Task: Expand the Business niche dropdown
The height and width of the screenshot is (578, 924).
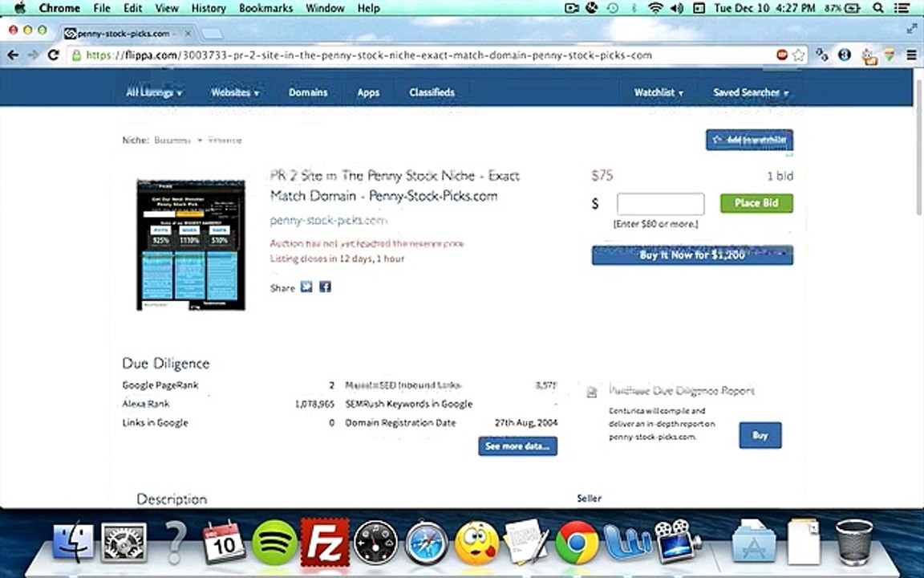Action: [178, 140]
